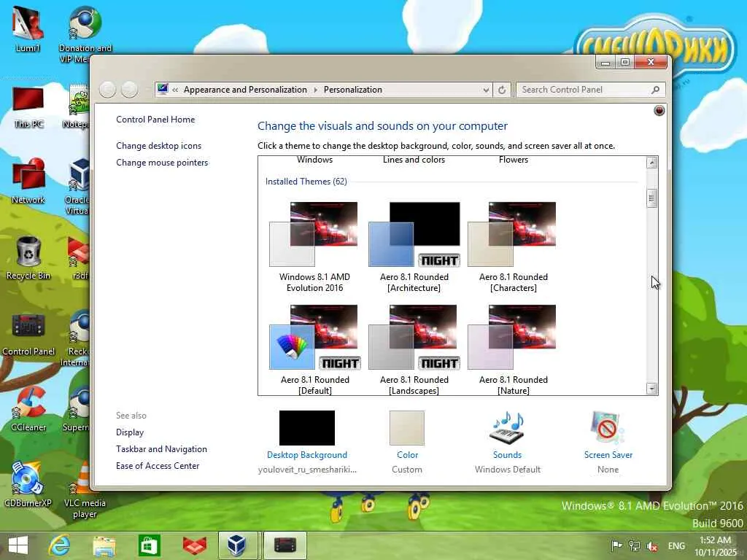This screenshot has height=560, width=747.
Task: Click the Control Panel icon in address bar
Action: (x=163, y=89)
